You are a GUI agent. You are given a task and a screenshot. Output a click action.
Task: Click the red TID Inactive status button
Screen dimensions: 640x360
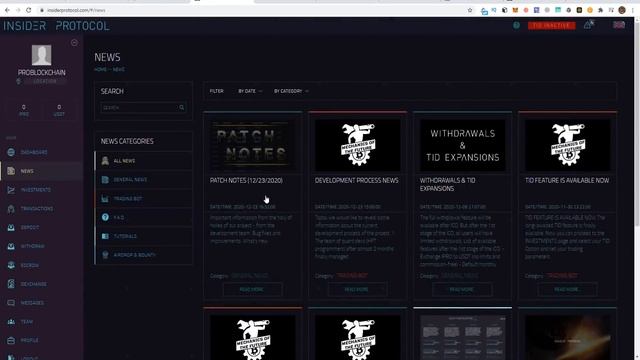551,25
